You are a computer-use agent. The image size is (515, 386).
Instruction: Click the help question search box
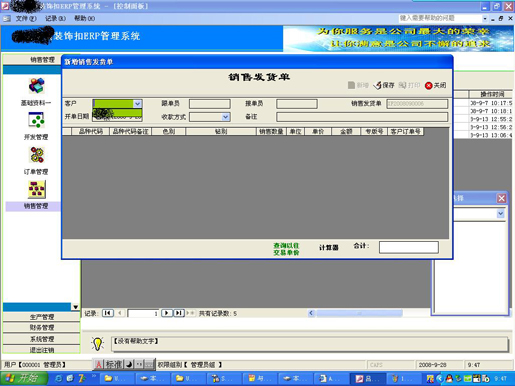tap(440, 18)
